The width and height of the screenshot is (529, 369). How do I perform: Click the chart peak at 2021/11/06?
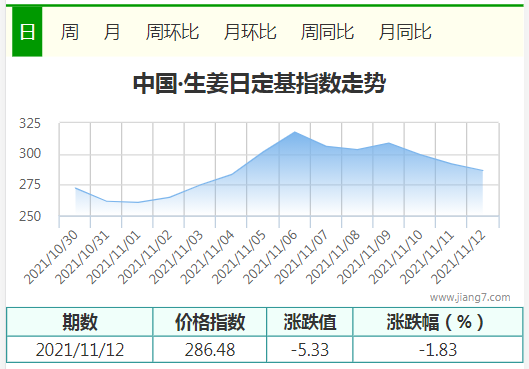click(295, 132)
